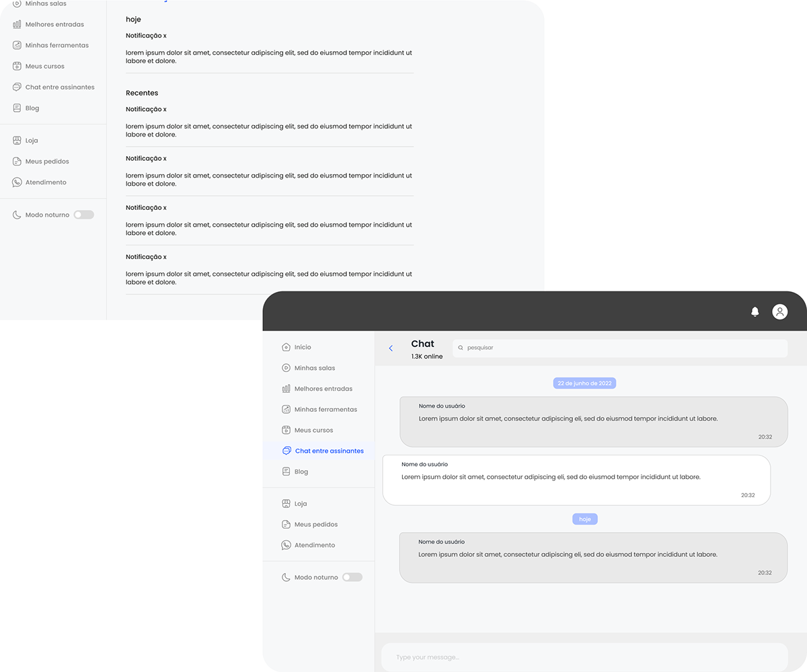The image size is (807, 672).
Task: Click 20:32 timestamp in white message bubble
Action: point(748,495)
